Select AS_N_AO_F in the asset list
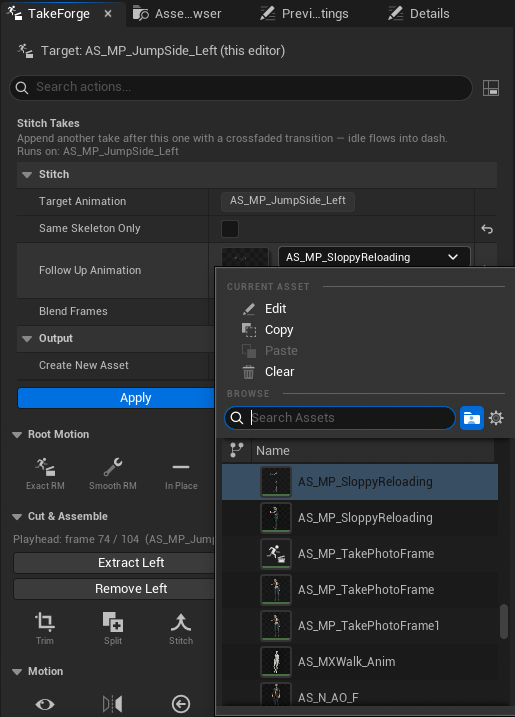 coord(359,696)
